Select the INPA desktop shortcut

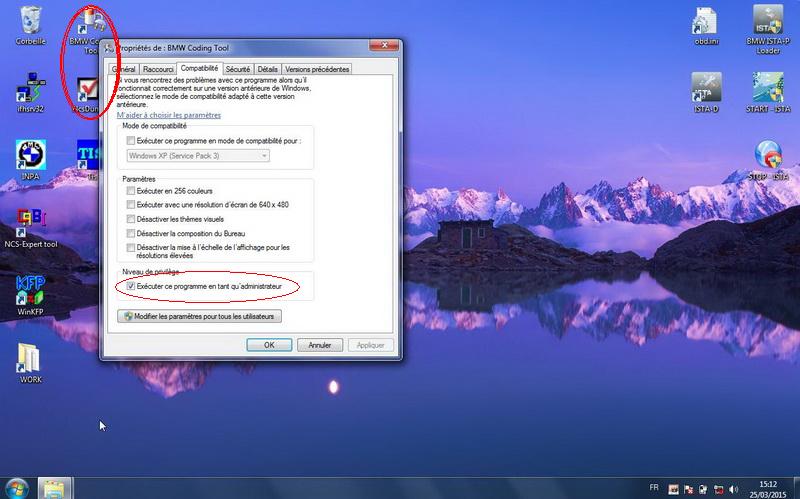(x=31, y=160)
